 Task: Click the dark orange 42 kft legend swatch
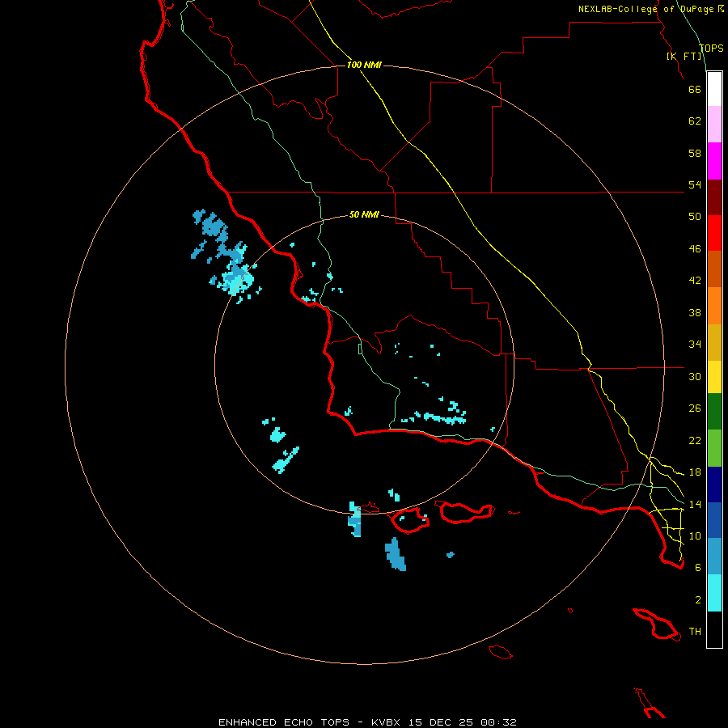click(714, 269)
